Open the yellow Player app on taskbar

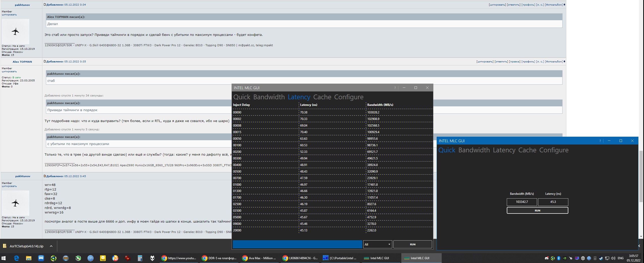[103, 258]
